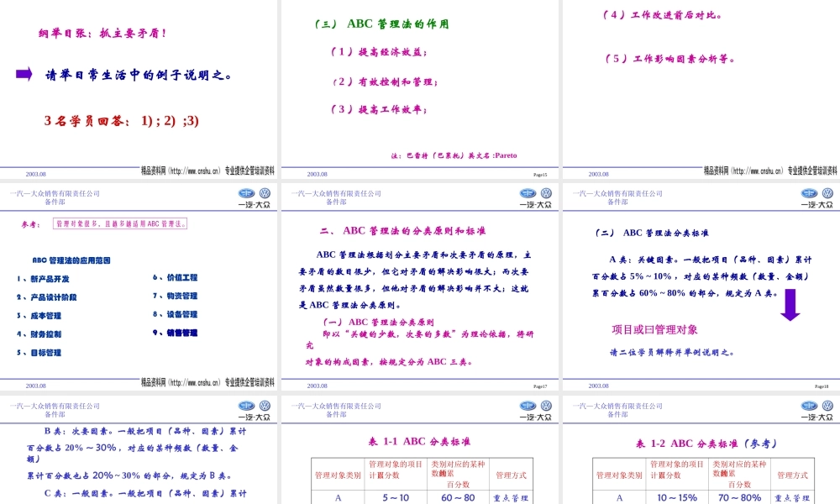
Task: Click the 参考： label on the 应用范围 slide
Action: (30, 224)
